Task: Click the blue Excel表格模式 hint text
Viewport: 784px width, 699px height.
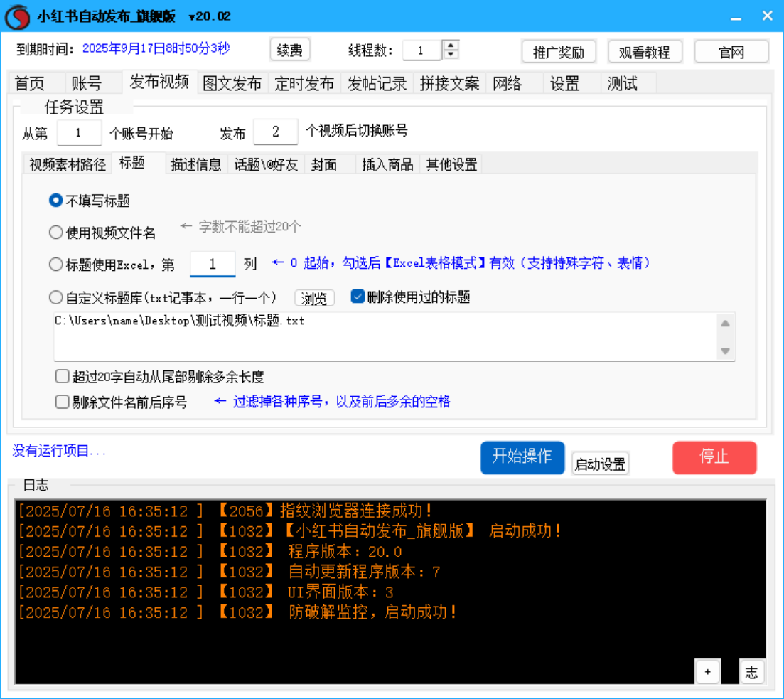Action: pyautogui.click(x=461, y=262)
